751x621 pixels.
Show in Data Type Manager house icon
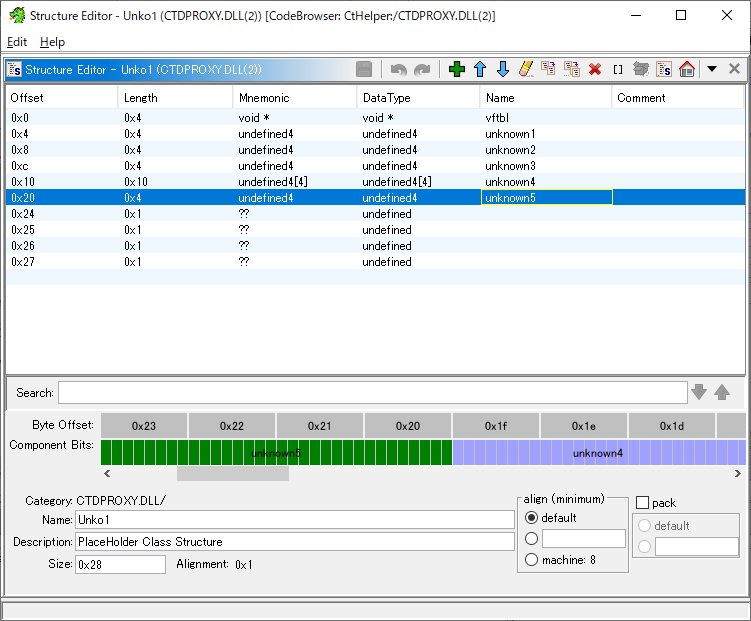(x=687, y=69)
